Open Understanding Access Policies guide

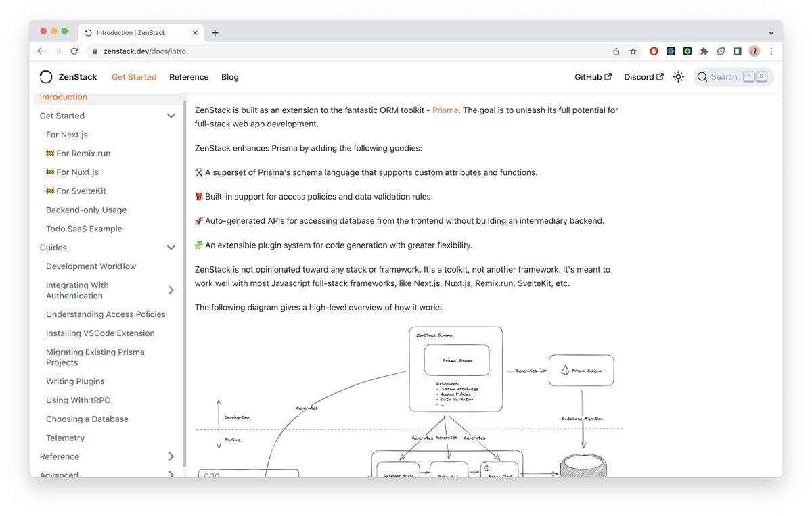point(106,314)
